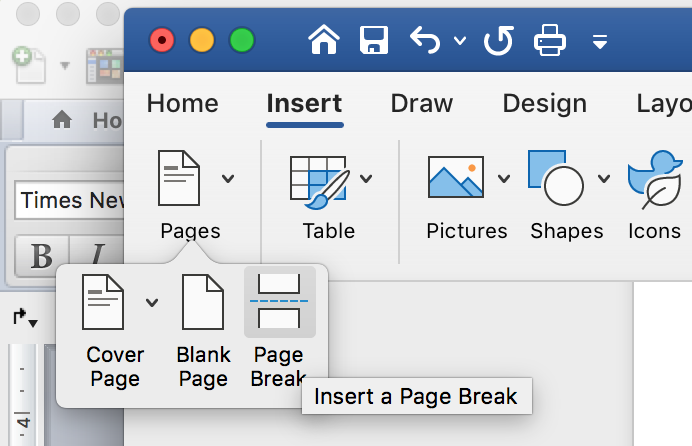Close the Word window with the red button
The width and height of the screenshot is (692, 446).
162,40
